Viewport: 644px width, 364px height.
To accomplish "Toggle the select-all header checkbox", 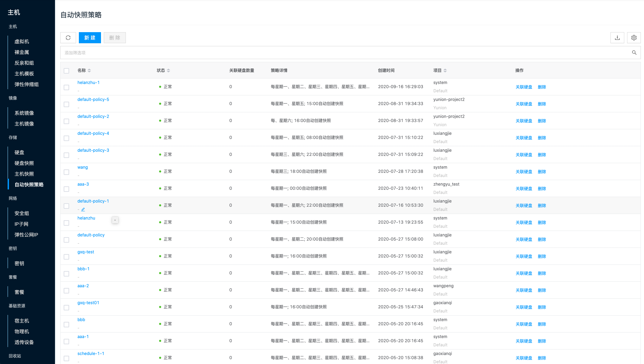I will [66, 71].
